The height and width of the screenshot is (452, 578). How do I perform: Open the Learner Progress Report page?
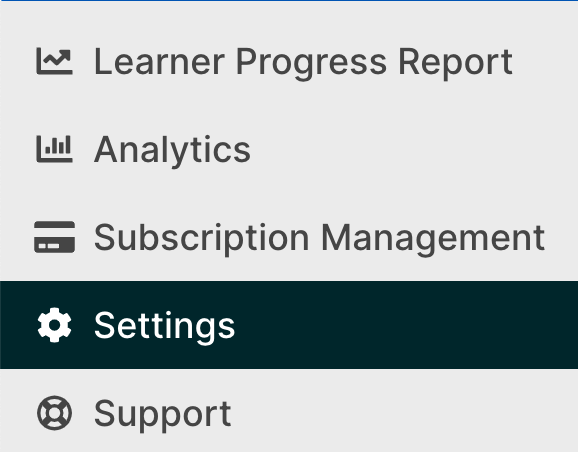pos(289,62)
